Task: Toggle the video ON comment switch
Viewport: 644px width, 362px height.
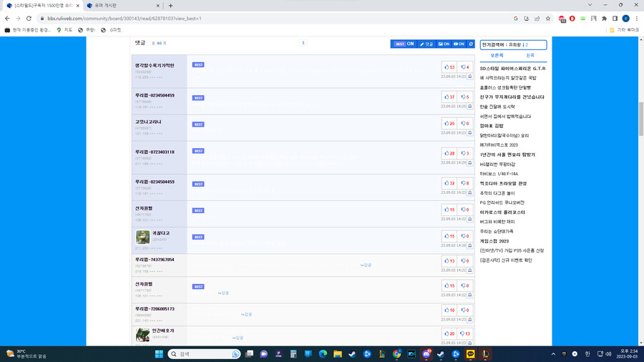Action: pos(459,44)
